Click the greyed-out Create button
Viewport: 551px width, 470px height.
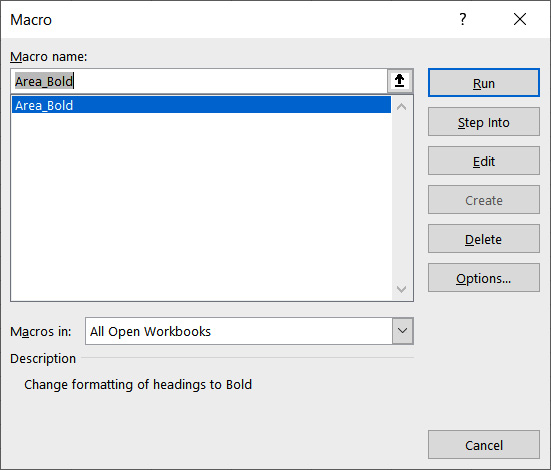tap(484, 200)
